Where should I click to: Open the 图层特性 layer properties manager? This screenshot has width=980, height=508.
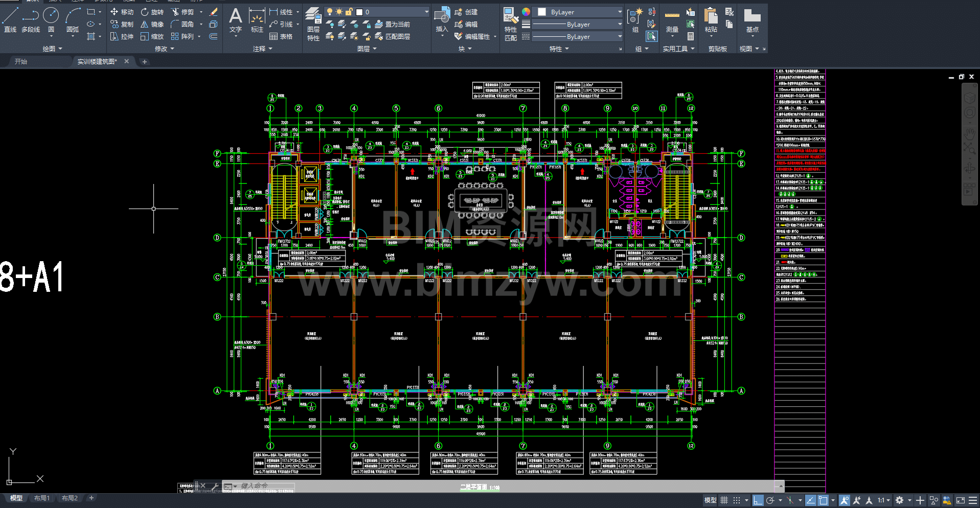313,24
